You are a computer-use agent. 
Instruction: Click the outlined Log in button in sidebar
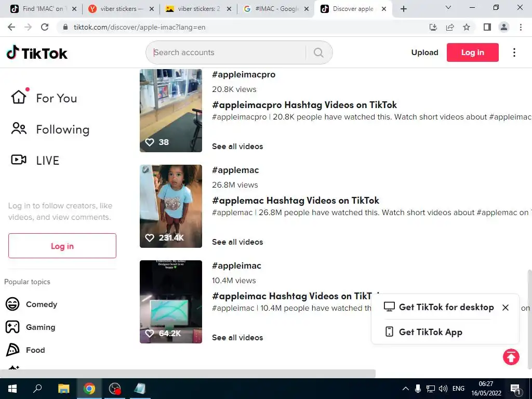click(62, 246)
